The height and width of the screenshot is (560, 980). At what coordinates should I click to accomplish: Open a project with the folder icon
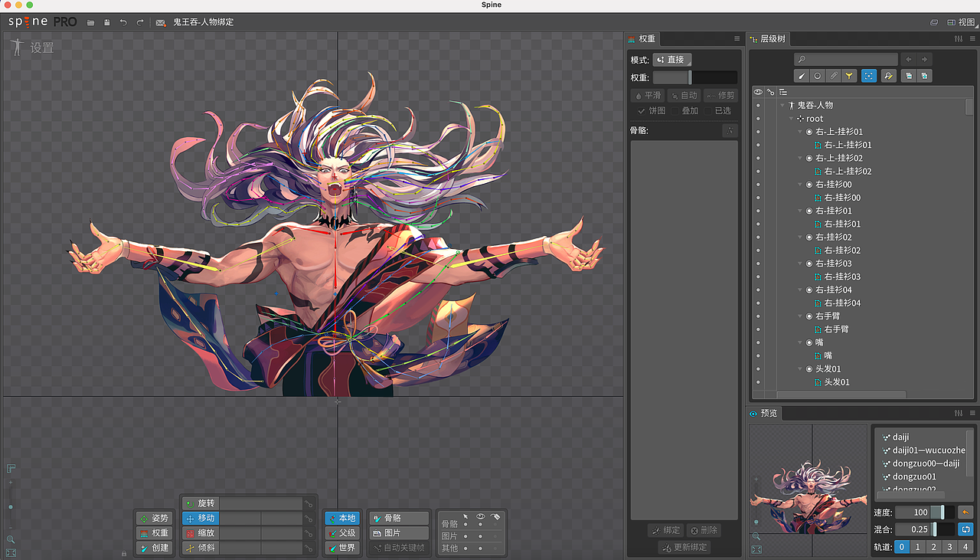(x=91, y=23)
